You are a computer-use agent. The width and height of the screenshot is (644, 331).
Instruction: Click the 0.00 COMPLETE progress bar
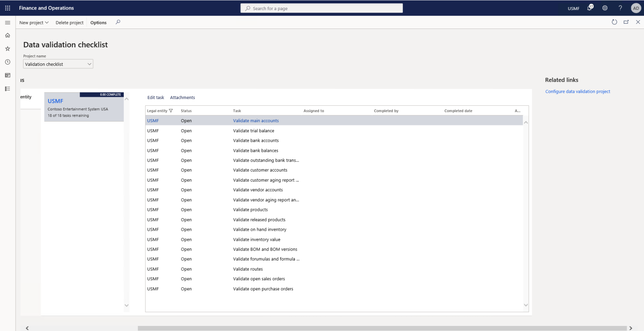[101, 94]
